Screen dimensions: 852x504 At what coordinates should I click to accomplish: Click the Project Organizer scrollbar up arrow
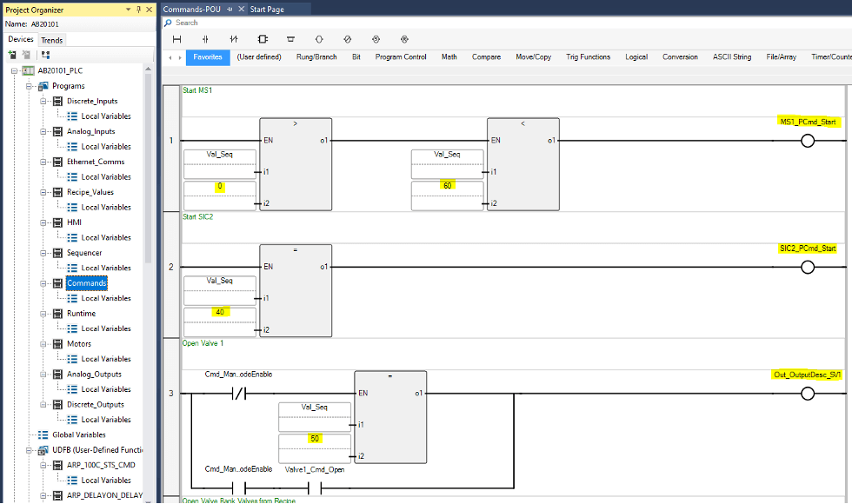(148, 69)
